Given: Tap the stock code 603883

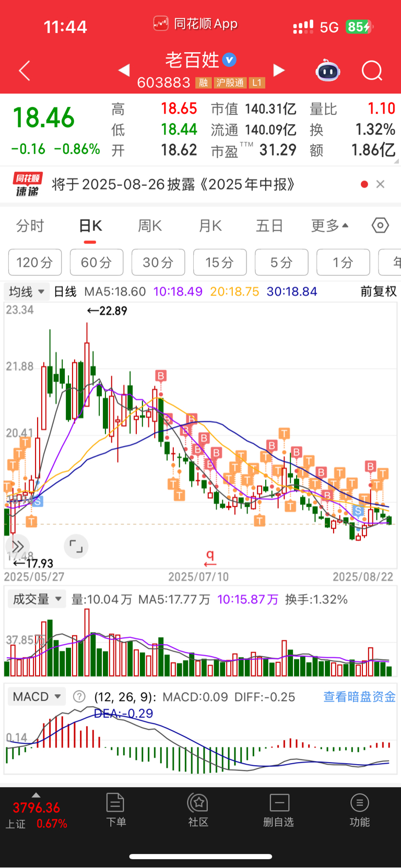Looking at the screenshot, I should click(x=163, y=82).
